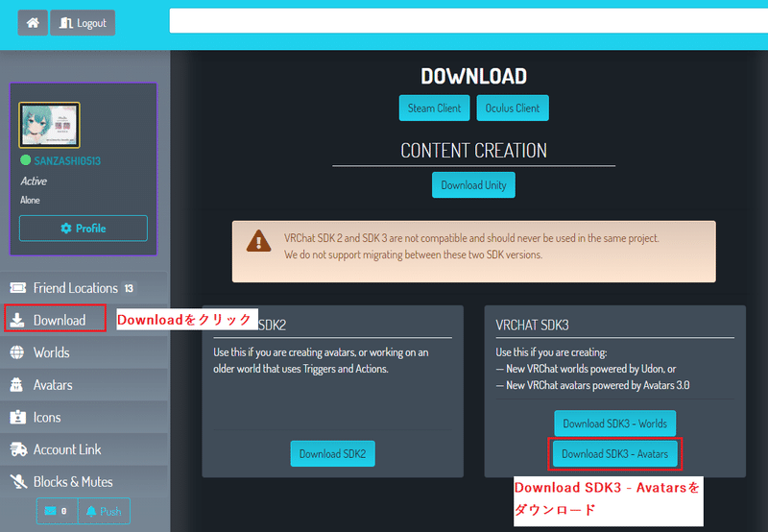
Task: Download the Oculus Client
Action: (x=513, y=109)
